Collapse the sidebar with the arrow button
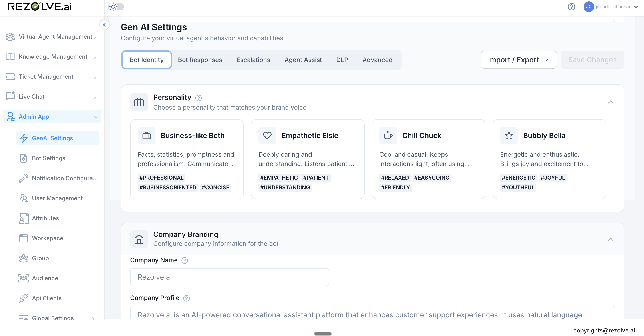Image resolution: width=644 pixels, height=336 pixels. 105,25
